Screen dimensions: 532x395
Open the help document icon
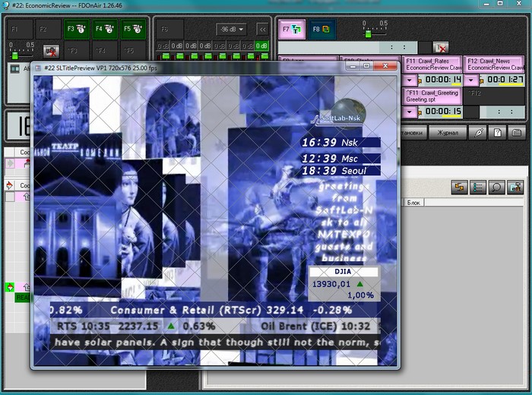tap(498, 133)
